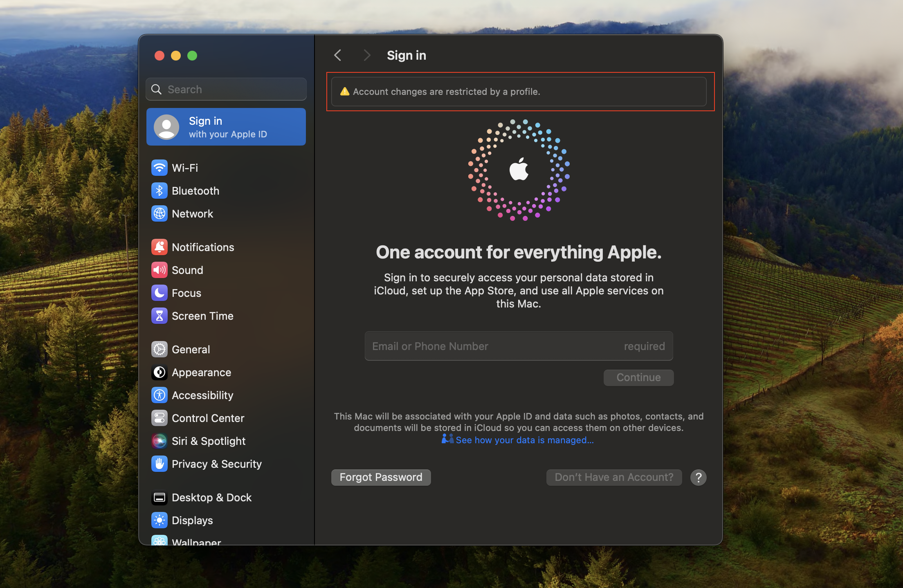Open the Desktop & Dock icon
903x588 pixels.
(x=159, y=497)
